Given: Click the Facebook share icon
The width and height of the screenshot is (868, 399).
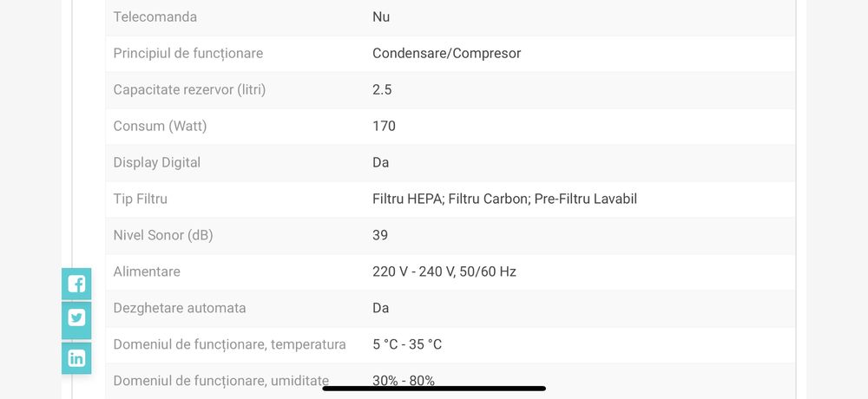Looking at the screenshot, I should (76, 284).
